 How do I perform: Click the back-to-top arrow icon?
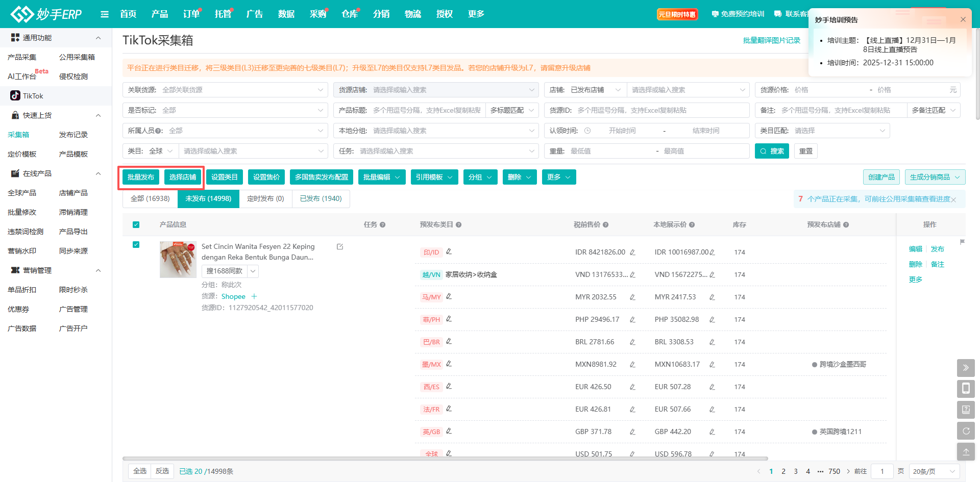point(965,452)
